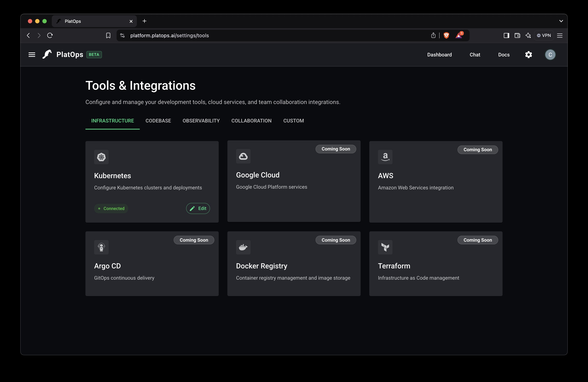Click the Google Cloud icon
588x382 pixels.
[243, 156]
